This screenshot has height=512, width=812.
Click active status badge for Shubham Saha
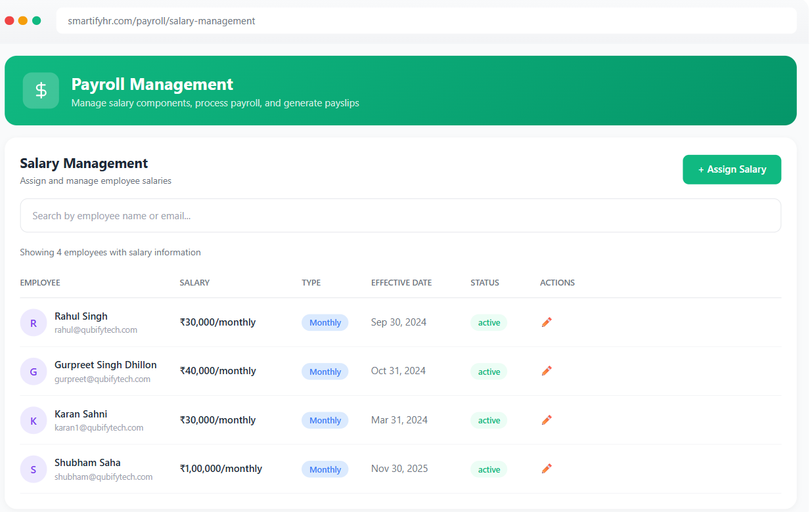point(489,469)
